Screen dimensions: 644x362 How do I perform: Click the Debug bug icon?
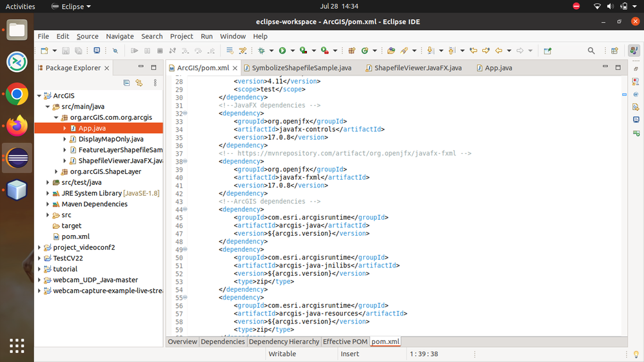point(261,50)
